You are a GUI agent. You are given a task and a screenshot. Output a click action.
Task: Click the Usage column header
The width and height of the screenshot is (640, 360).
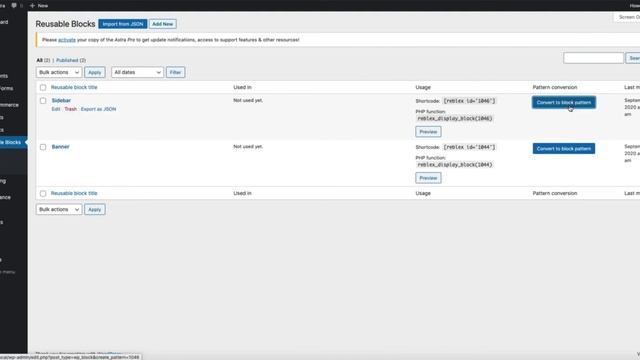(423, 87)
